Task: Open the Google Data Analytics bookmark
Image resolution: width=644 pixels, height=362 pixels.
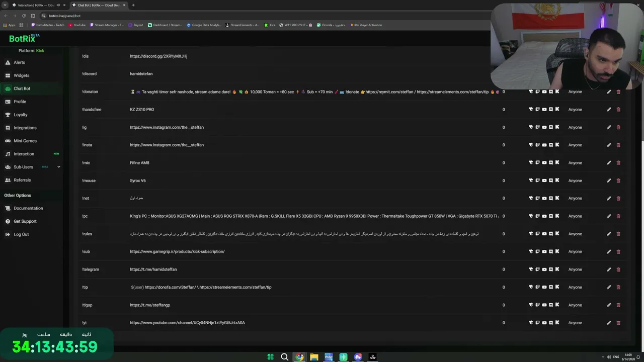Action: point(204,25)
